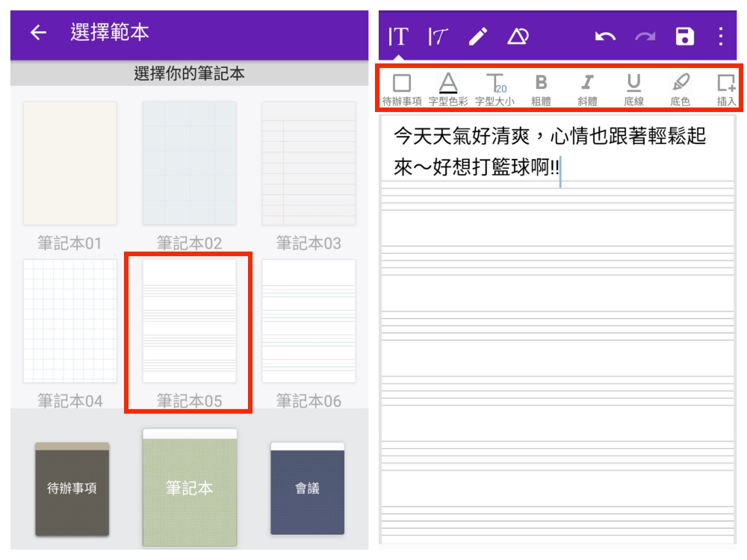Image resolution: width=747 pixels, height=560 pixels.
Task: Open the 字型色彩 font color picker
Action: pyautogui.click(x=448, y=89)
